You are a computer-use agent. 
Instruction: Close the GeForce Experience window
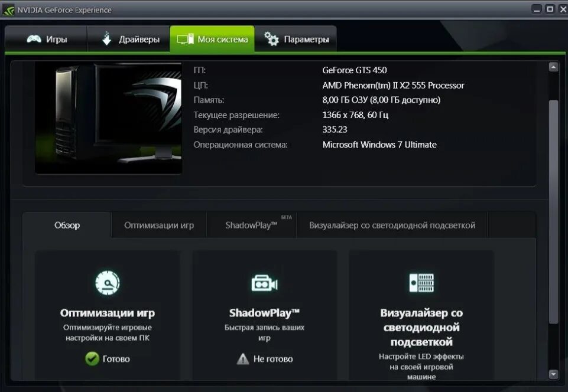[563, 10]
